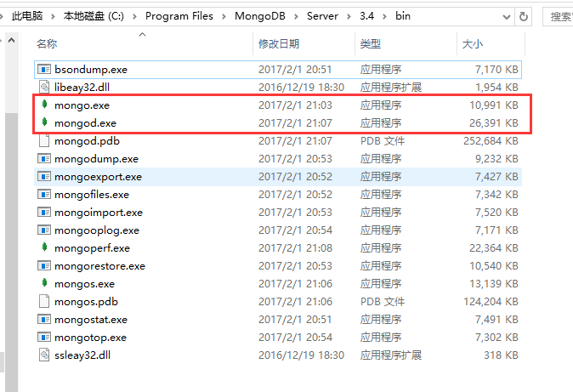
Task: Click the mongodump.exe application icon
Action: pos(44,158)
